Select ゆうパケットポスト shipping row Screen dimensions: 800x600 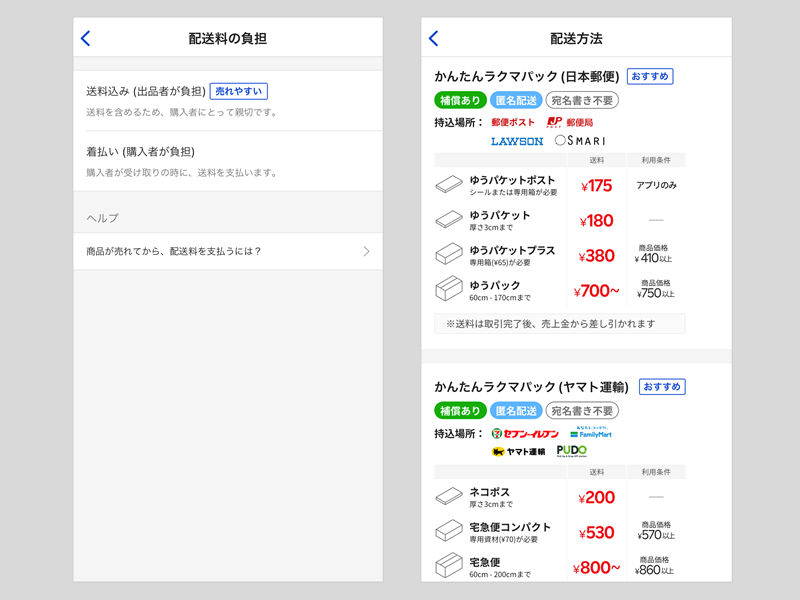click(560, 185)
